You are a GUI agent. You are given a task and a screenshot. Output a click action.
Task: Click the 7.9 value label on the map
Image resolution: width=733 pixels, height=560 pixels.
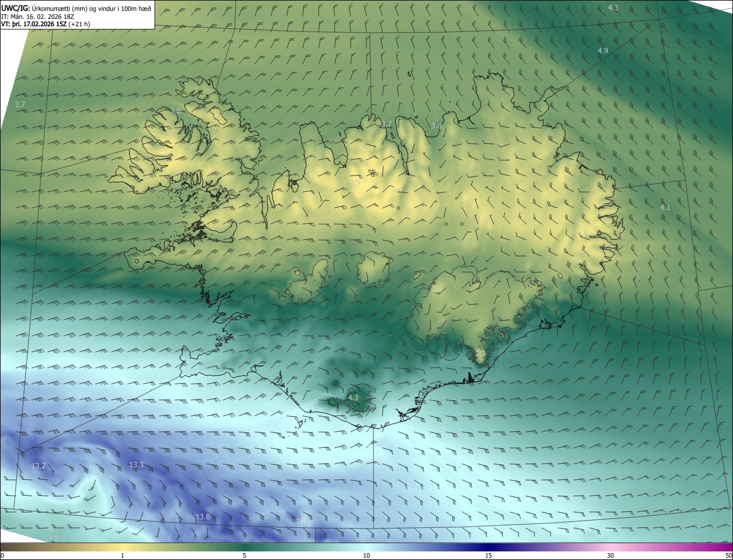point(53,538)
